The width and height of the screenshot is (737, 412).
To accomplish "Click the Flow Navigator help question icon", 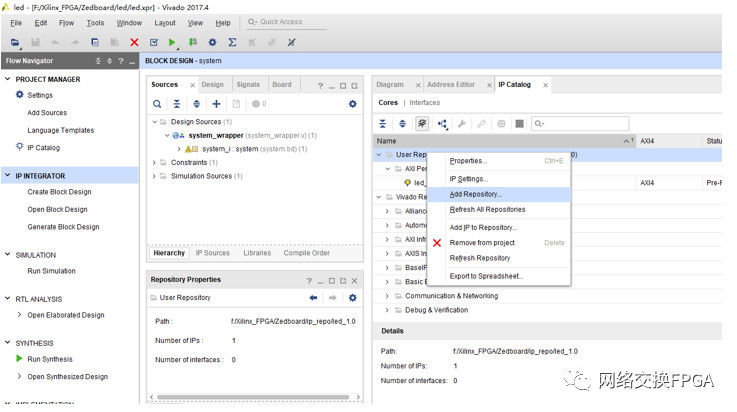I will click(x=121, y=61).
